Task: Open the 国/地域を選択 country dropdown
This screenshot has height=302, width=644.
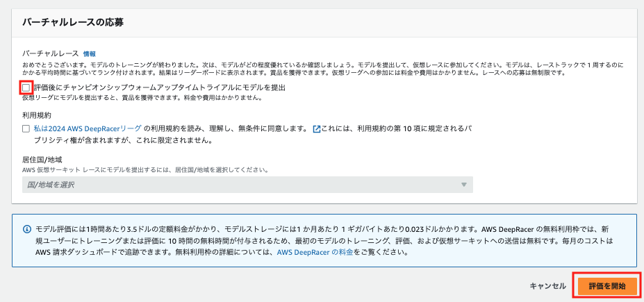Action: (247, 185)
